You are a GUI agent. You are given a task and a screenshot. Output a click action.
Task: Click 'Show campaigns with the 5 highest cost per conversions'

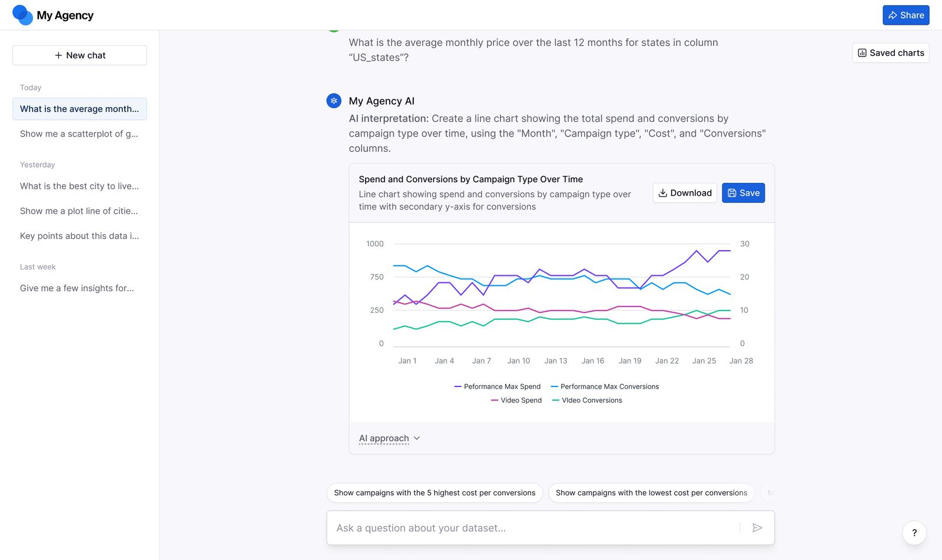[434, 493]
